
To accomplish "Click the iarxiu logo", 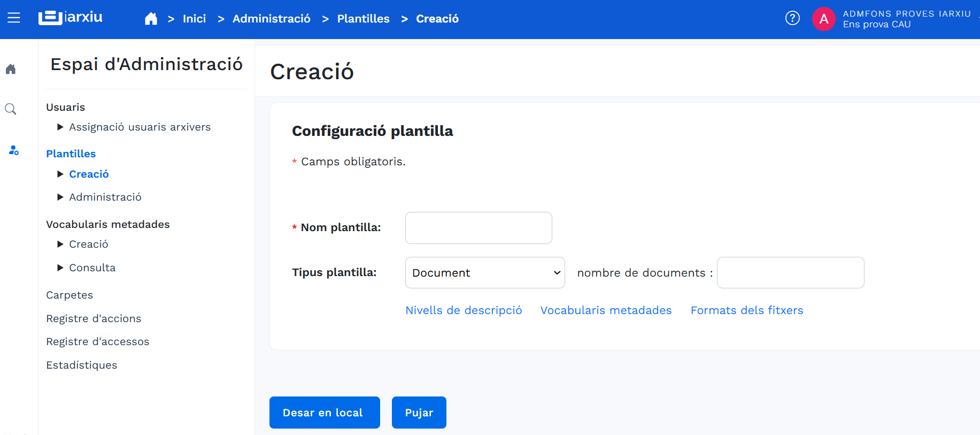I will (71, 18).
